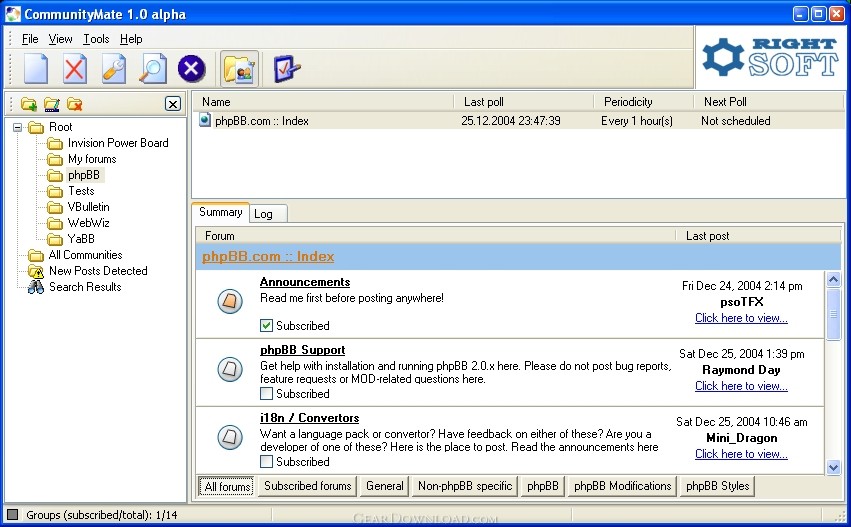Select the Invision Power Board folder
This screenshot has width=851, height=527.
pos(118,143)
